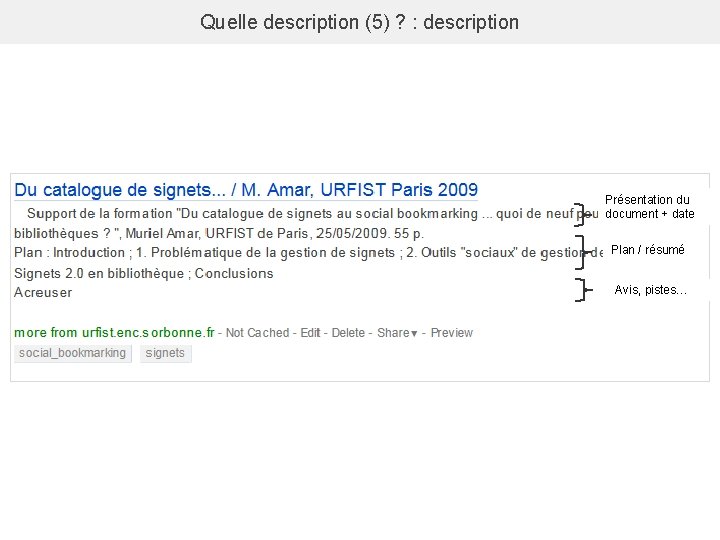The height and width of the screenshot is (540, 720).
Task: Click the 'Acreuser' note text
Action: click(43, 292)
